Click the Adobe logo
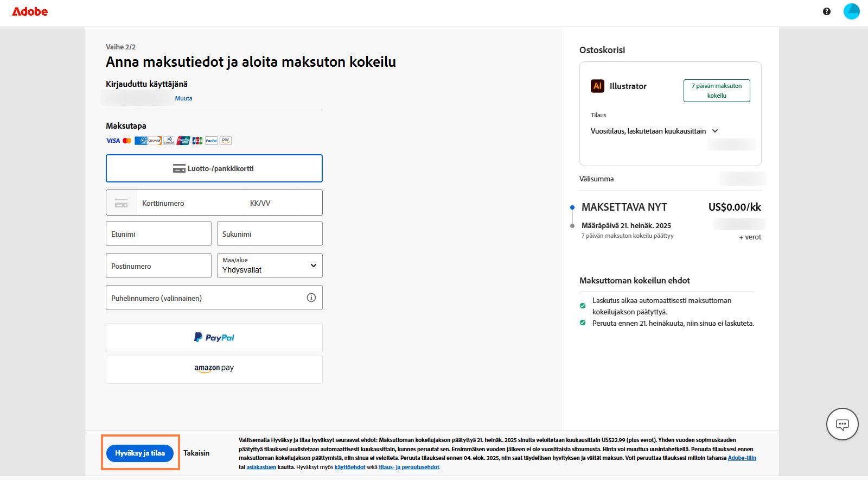 click(30, 11)
